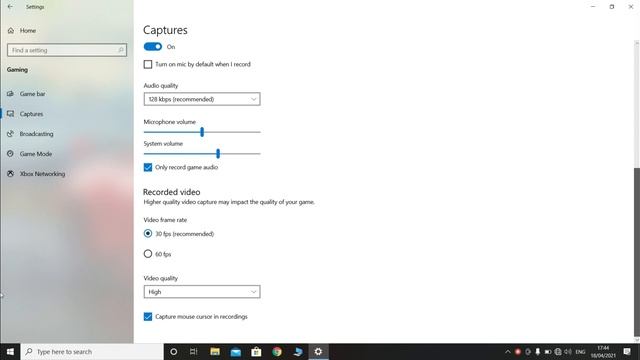Launch File Explorer from taskbar
Image resolution: width=640 pixels, height=360 pixels.
click(215, 351)
